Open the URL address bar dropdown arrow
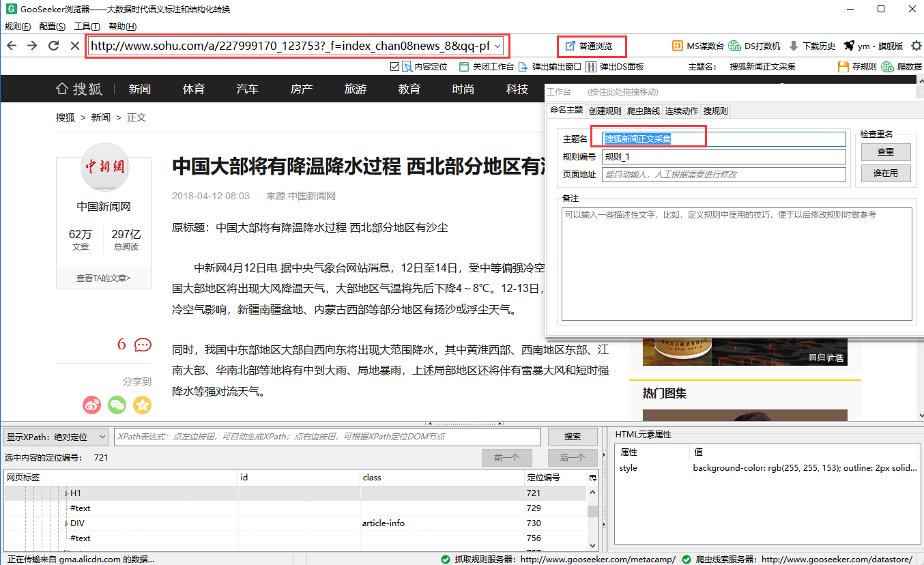924x565 pixels. coord(497,46)
